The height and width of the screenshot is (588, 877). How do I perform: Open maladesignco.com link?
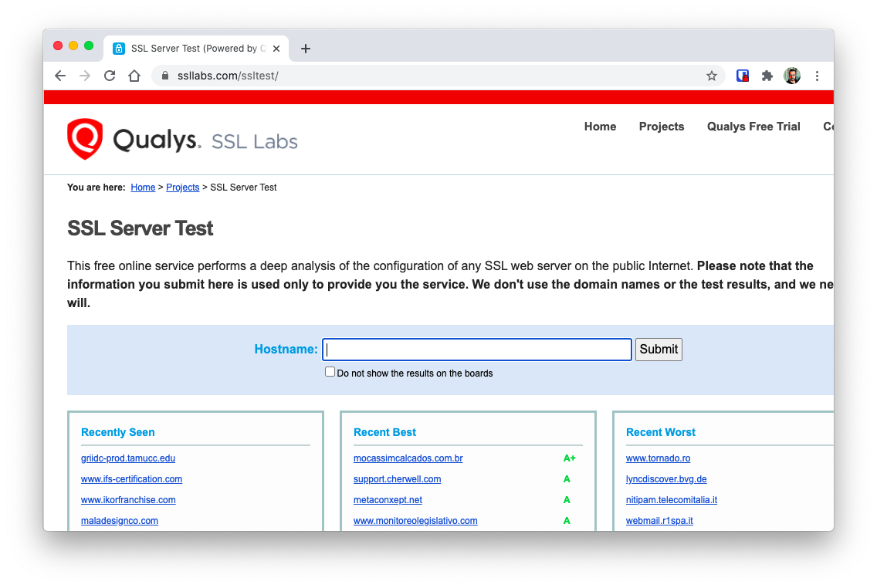120,520
